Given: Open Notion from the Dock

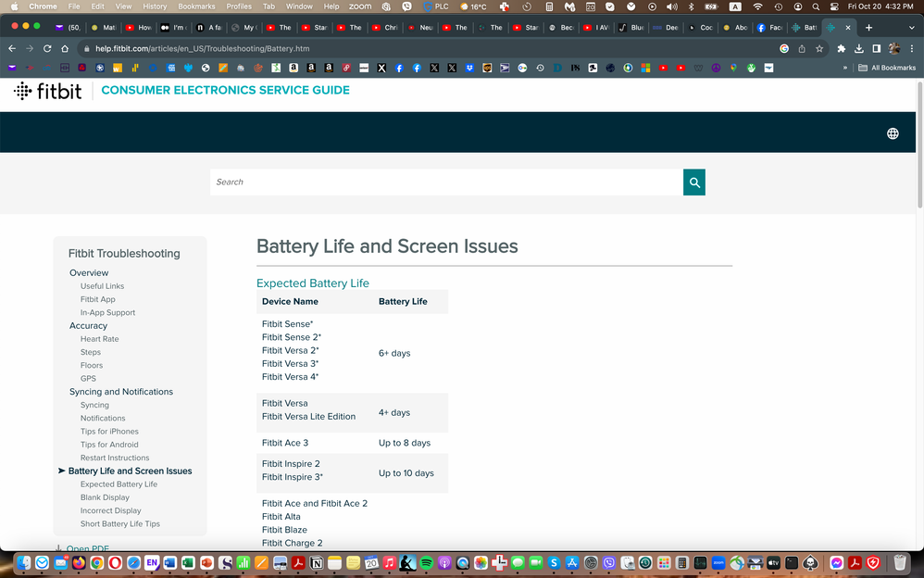Looking at the screenshot, I should (317, 562).
